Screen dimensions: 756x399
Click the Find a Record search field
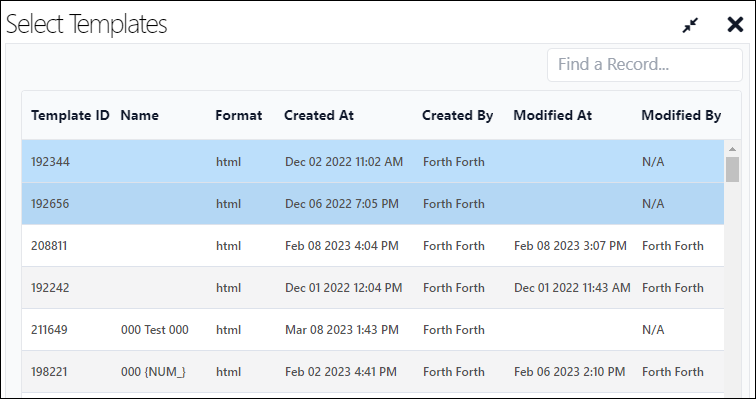pos(645,65)
